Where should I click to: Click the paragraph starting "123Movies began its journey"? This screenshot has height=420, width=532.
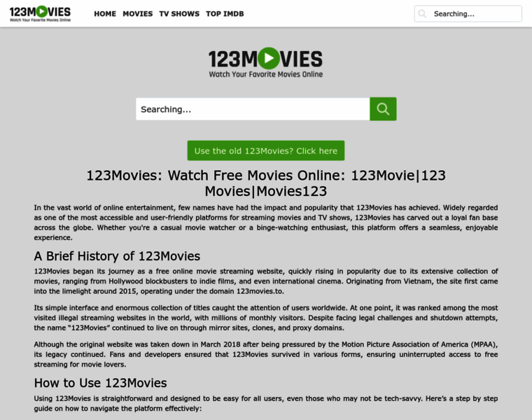[266, 281]
